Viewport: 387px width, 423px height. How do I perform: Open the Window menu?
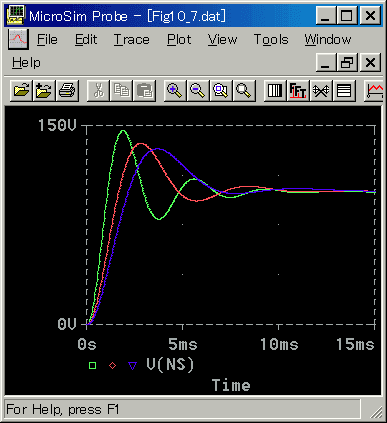[x=328, y=40]
